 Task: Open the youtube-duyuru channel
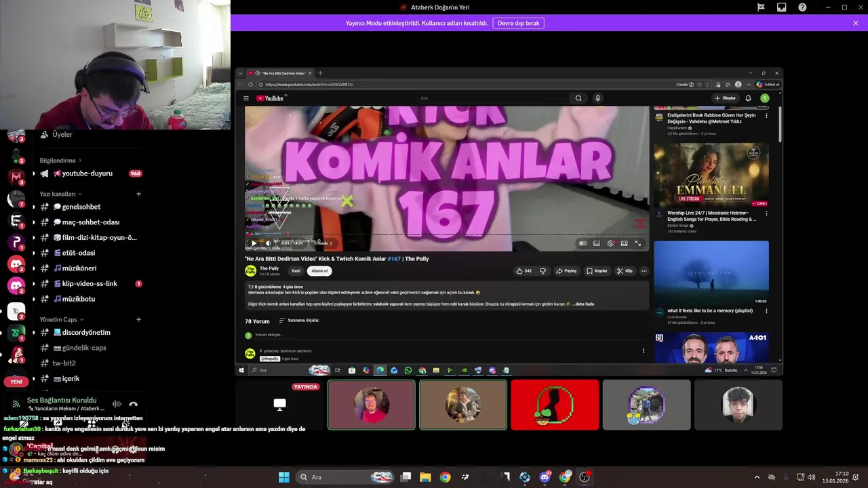pyautogui.click(x=90, y=174)
